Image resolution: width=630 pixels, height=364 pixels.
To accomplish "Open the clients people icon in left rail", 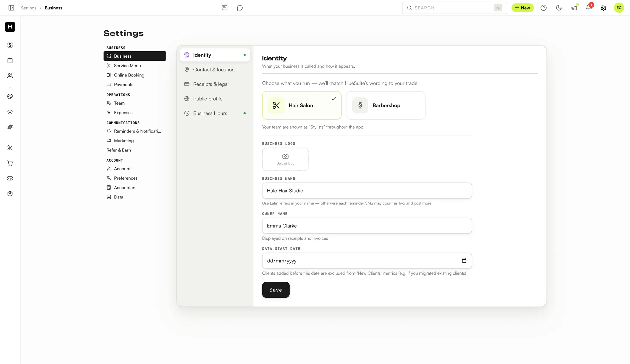I will [10, 76].
